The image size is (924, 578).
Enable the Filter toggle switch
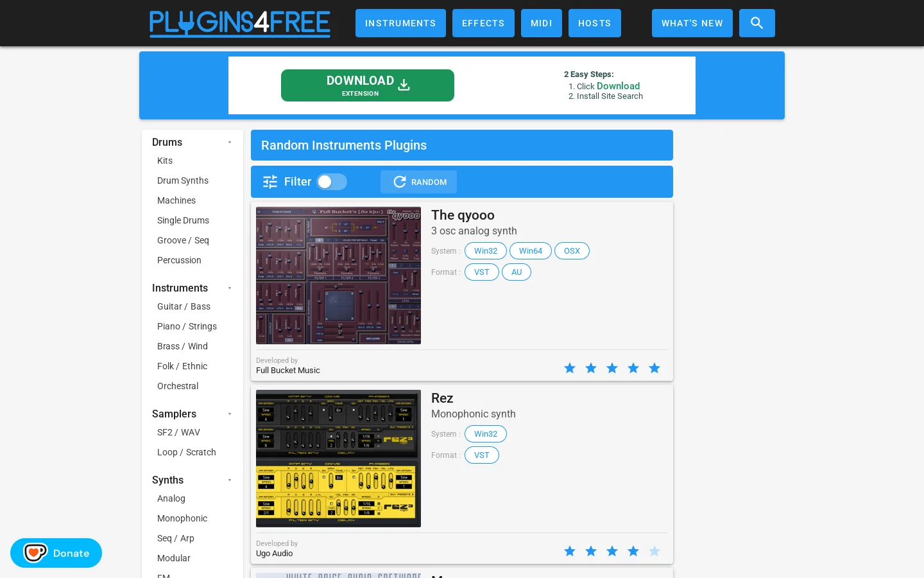pyautogui.click(x=332, y=182)
